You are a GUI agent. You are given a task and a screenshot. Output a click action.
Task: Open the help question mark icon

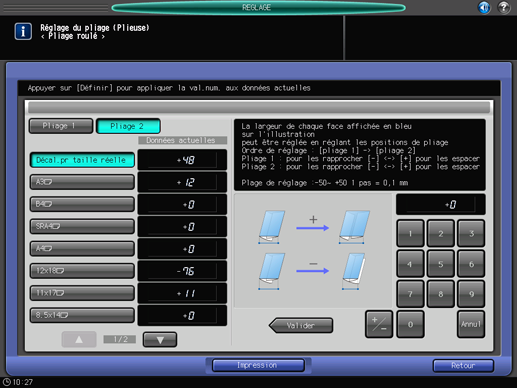click(504, 7)
